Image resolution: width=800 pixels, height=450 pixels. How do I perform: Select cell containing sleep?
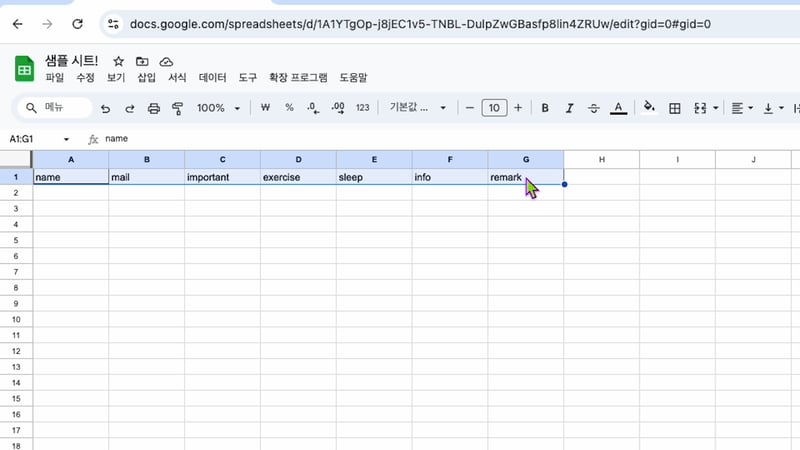tap(374, 177)
